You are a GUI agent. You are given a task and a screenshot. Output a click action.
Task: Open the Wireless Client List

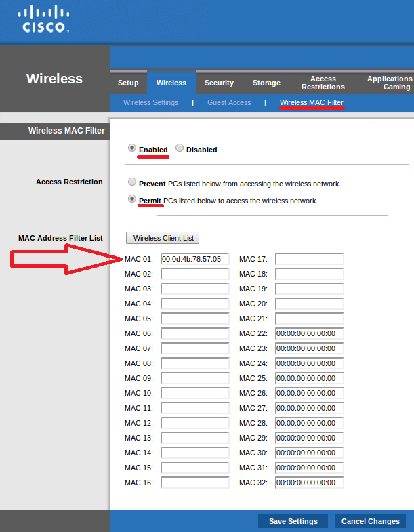click(163, 238)
